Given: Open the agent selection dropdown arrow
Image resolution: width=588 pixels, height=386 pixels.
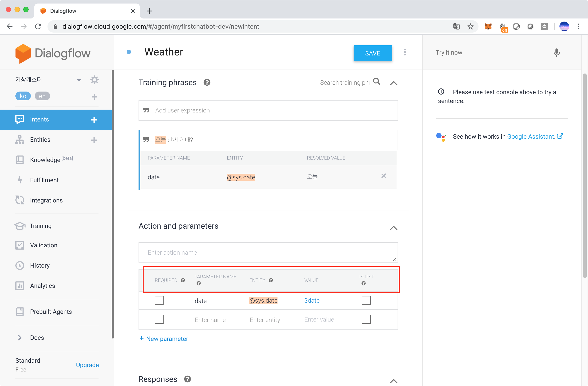Looking at the screenshot, I should click(79, 80).
